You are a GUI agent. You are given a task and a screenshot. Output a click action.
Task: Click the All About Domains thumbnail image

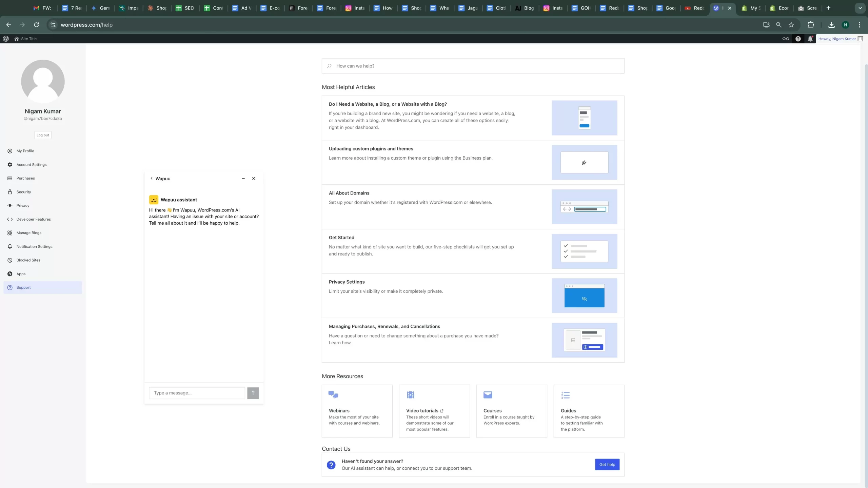pyautogui.click(x=584, y=207)
